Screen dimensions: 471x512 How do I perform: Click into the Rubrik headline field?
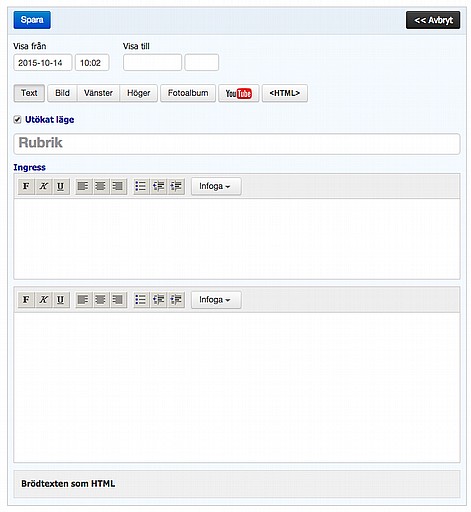click(x=237, y=144)
